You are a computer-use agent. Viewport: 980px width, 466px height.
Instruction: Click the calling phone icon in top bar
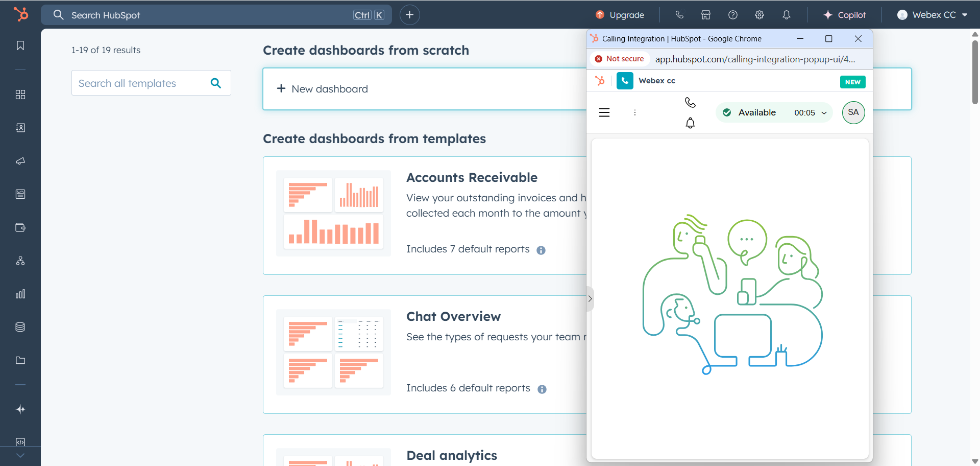point(679,15)
